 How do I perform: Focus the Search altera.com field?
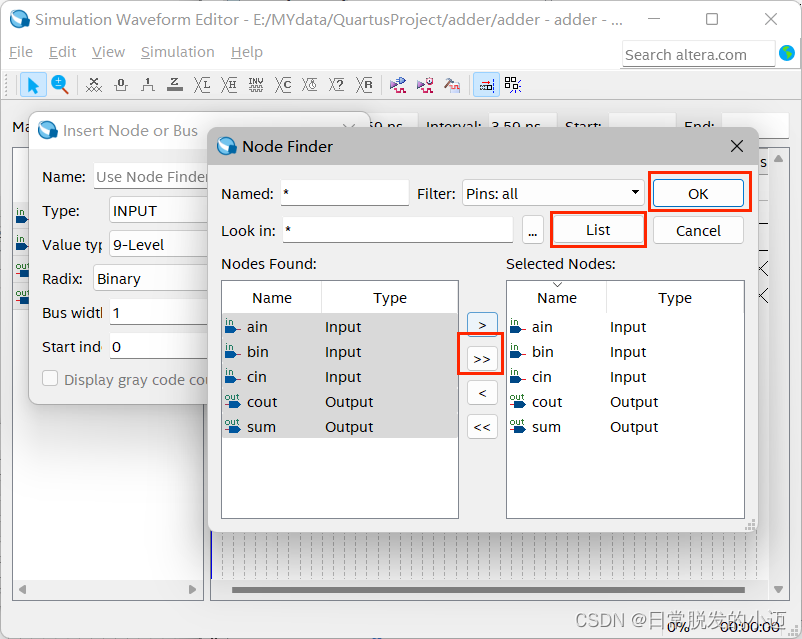699,54
